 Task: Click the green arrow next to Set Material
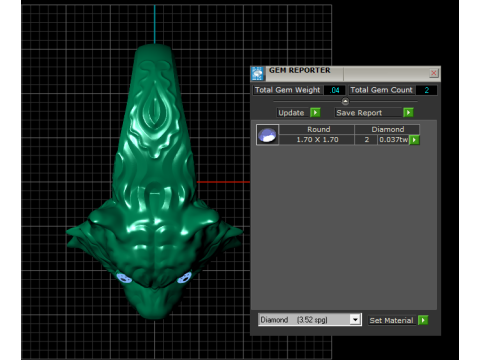point(423,320)
